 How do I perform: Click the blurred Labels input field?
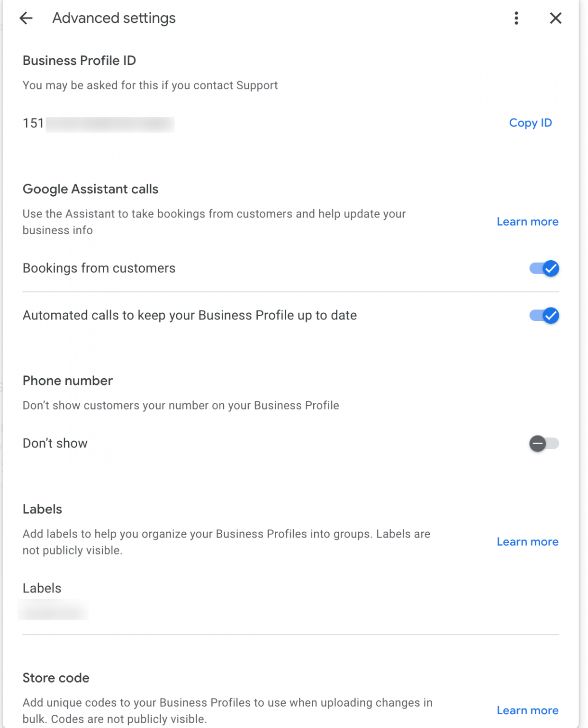[x=53, y=610]
